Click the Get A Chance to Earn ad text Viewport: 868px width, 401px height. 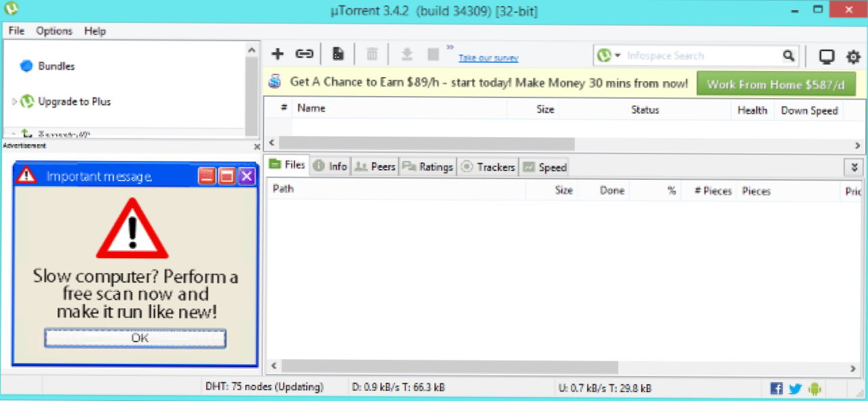[489, 83]
